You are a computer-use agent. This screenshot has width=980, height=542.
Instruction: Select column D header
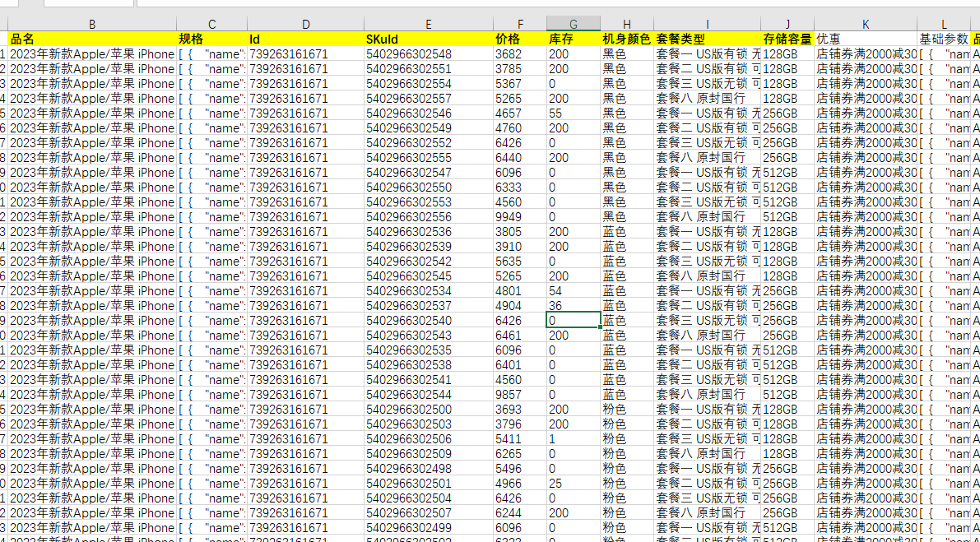point(305,25)
